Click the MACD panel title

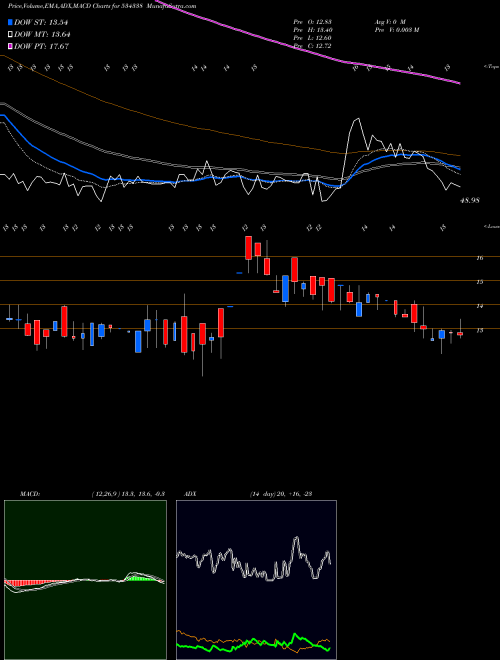click(x=30, y=494)
